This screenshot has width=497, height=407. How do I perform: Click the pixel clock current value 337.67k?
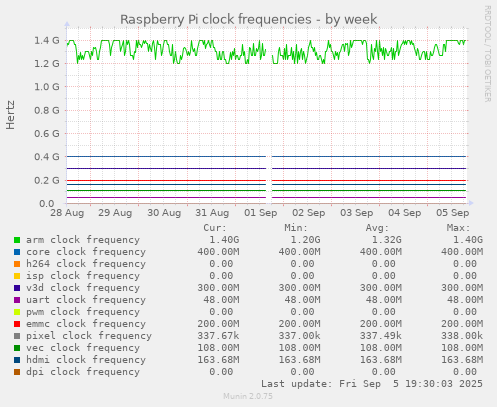[x=218, y=336]
